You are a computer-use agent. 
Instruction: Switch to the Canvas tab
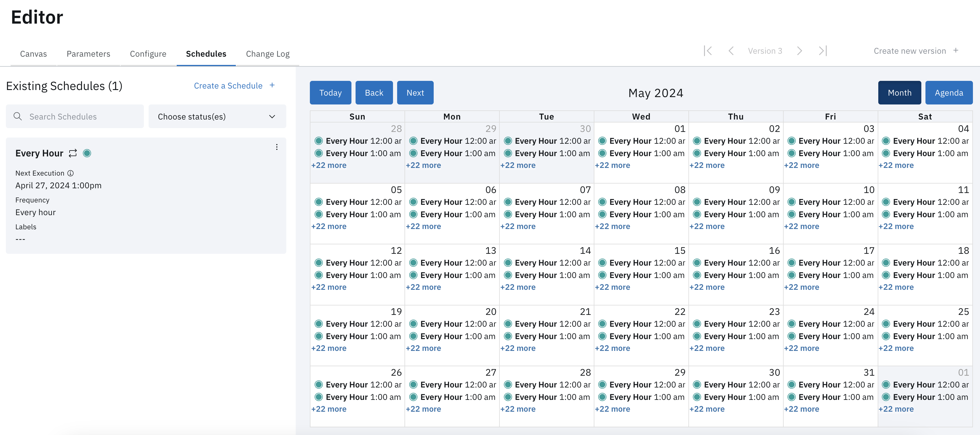click(x=34, y=54)
